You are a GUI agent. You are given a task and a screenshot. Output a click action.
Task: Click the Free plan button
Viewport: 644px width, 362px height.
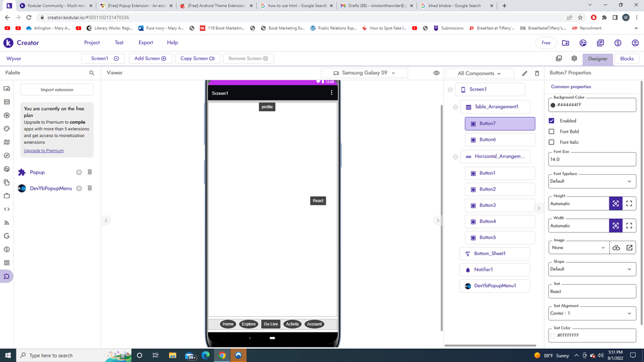point(546,43)
